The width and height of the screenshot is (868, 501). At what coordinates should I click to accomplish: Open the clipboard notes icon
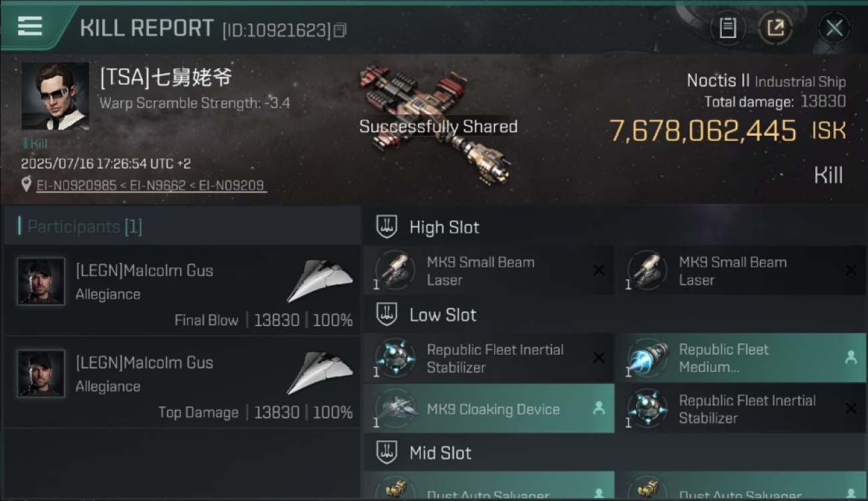pos(728,28)
